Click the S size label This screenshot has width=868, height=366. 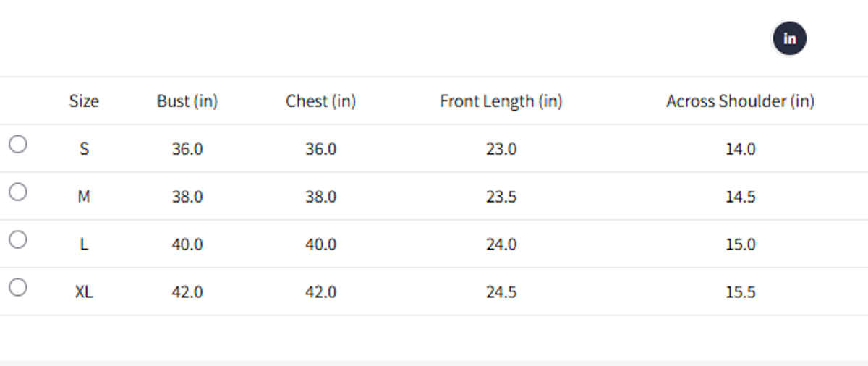click(84, 149)
